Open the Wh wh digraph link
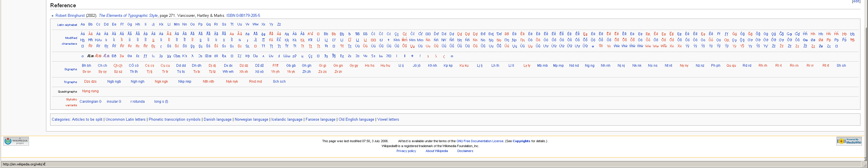 click(x=228, y=72)
